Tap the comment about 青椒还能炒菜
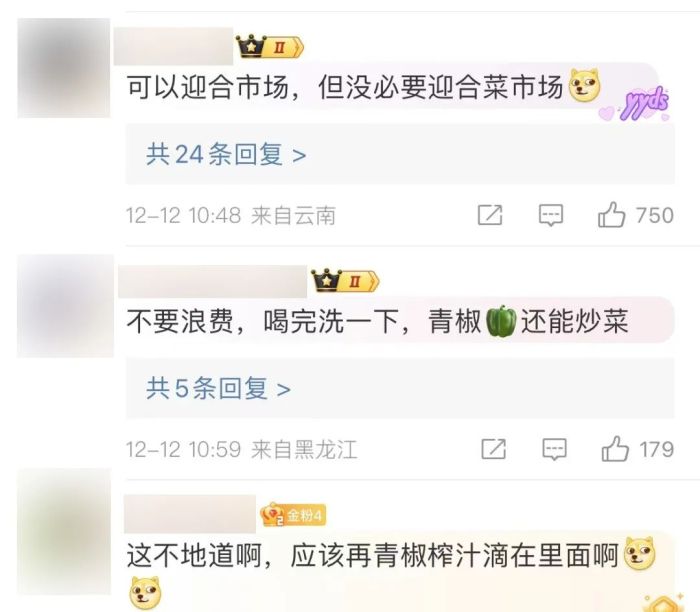700x612 pixels. click(377, 321)
